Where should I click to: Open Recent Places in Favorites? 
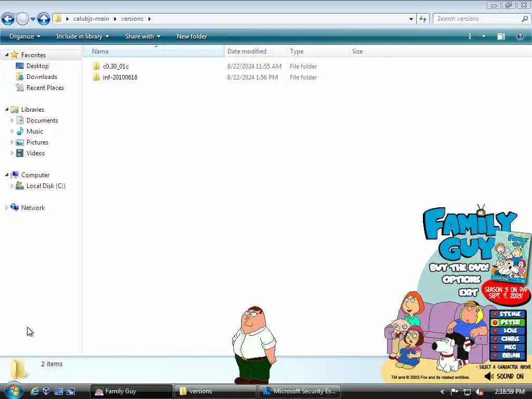[45, 87]
